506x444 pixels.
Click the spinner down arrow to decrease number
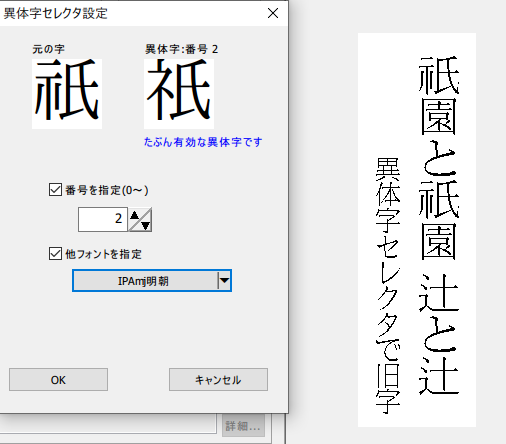coord(146,225)
